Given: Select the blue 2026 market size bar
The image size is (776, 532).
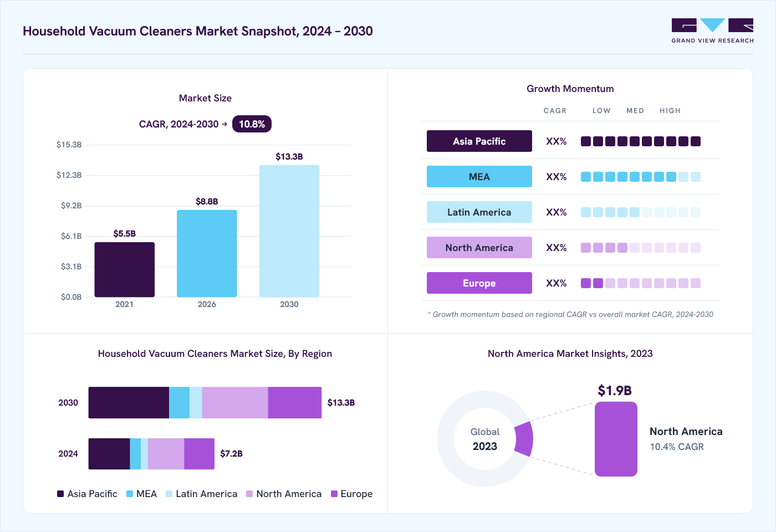Looking at the screenshot, I should coord(207,254).
